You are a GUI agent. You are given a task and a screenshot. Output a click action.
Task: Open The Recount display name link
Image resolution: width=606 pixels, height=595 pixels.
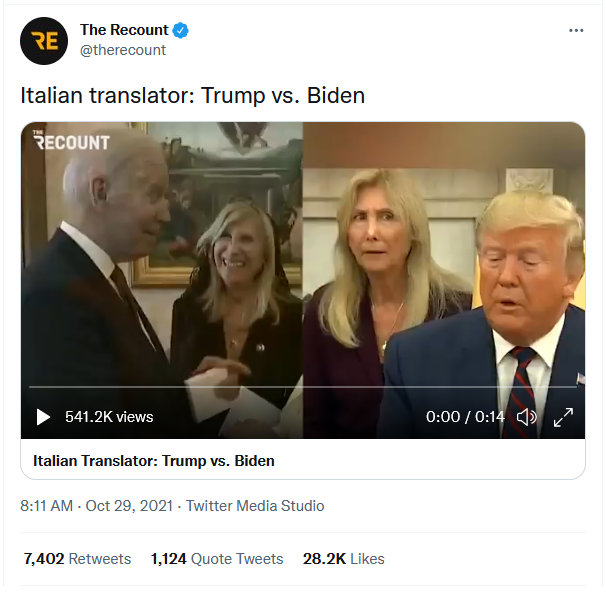point(124,30)
